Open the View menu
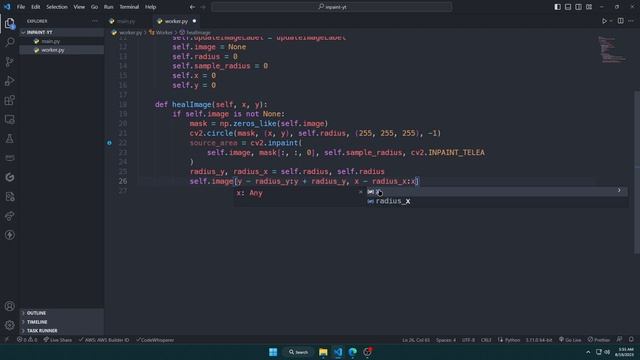This screenshot has height=360, width=640. [x=79, y=7]
